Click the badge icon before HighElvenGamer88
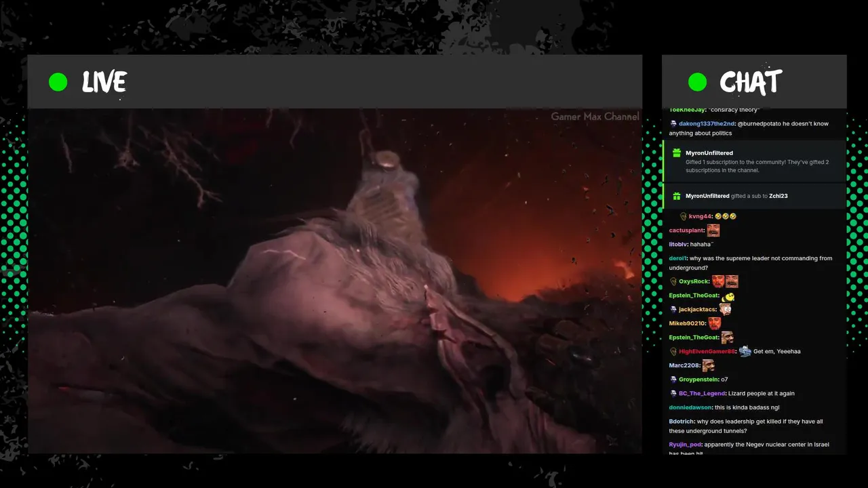This screenshot has width=868, height=488. 673,351
